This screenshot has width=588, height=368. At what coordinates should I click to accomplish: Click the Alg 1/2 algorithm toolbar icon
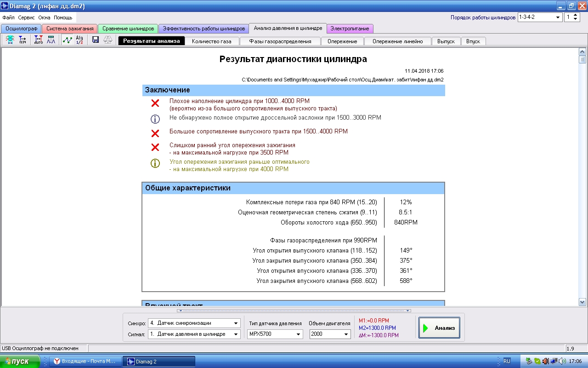click(x=79, y=40)
